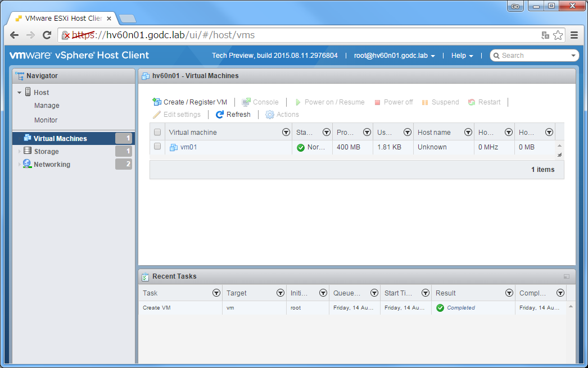588x368 pixels.
Task: Reload the browser page
Action: click(x=47, y=35)
